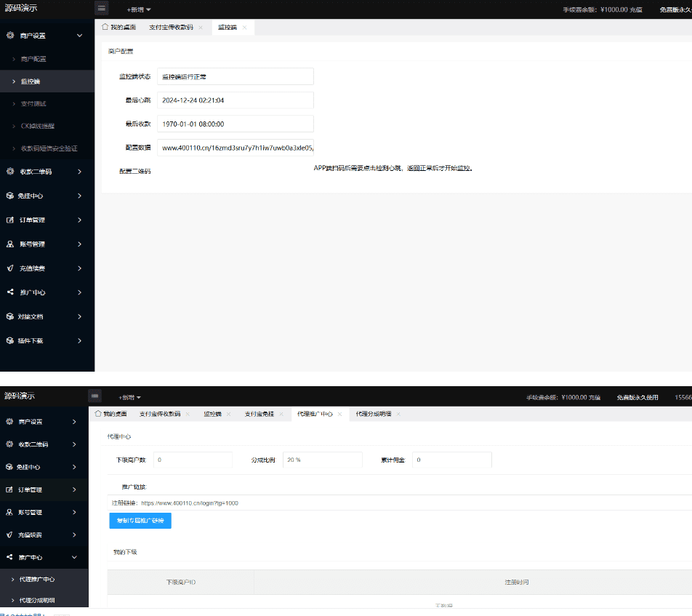692x616 pixels.
Task: Click the 对接文档 sidebar icon
Action: tap(10, 316)
